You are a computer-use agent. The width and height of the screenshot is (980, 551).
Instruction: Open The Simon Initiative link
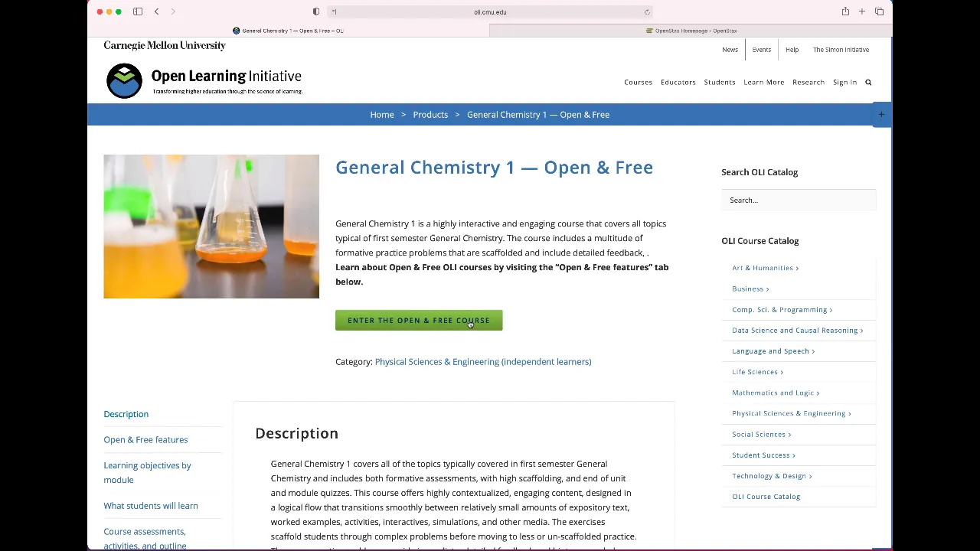click(x=841, y=50)
